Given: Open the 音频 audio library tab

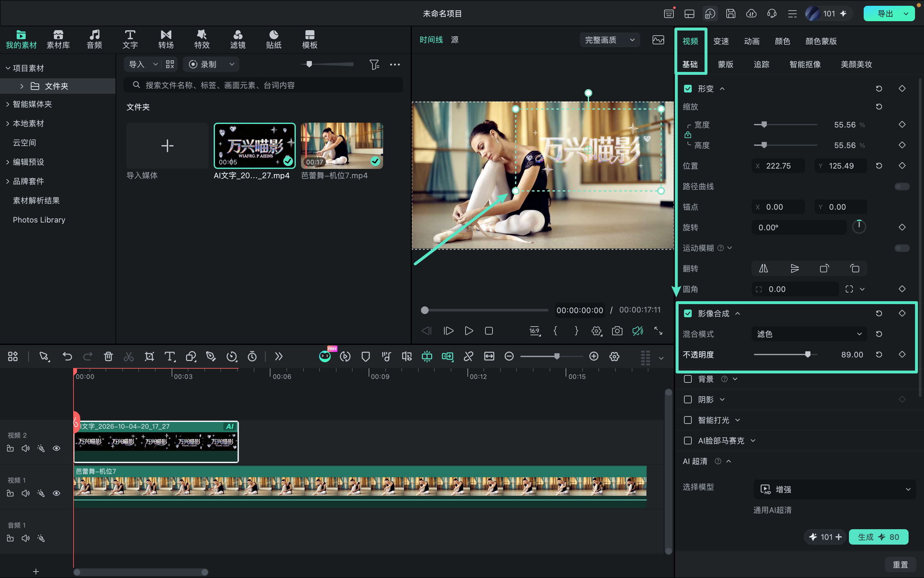Looking at the screenshot, I should [x=94, y=39].
